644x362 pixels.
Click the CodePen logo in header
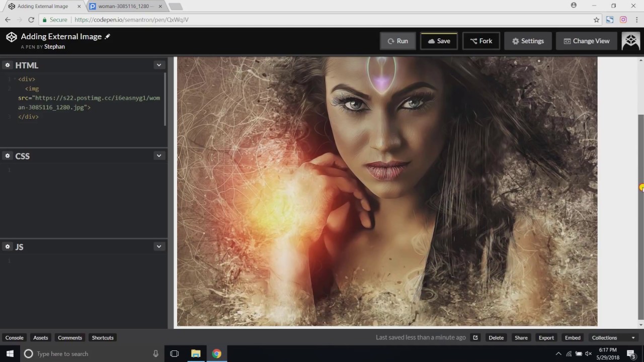[11, 37]
